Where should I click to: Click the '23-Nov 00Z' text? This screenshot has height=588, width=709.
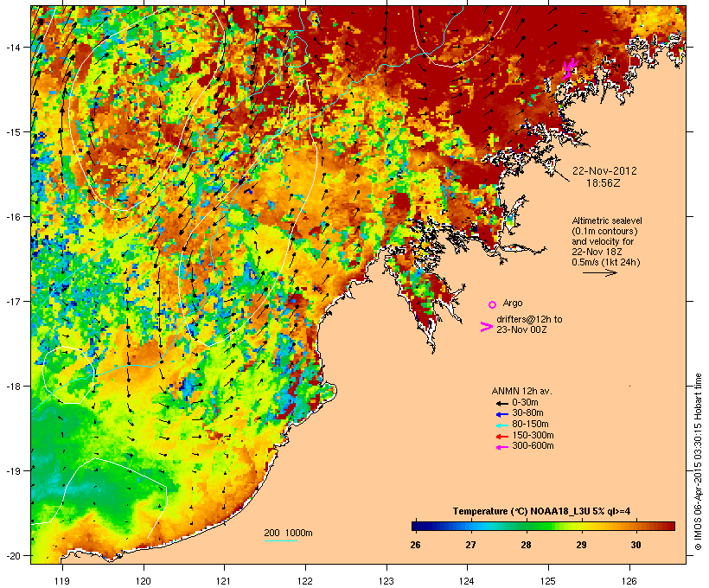click(x=521, y=329)
